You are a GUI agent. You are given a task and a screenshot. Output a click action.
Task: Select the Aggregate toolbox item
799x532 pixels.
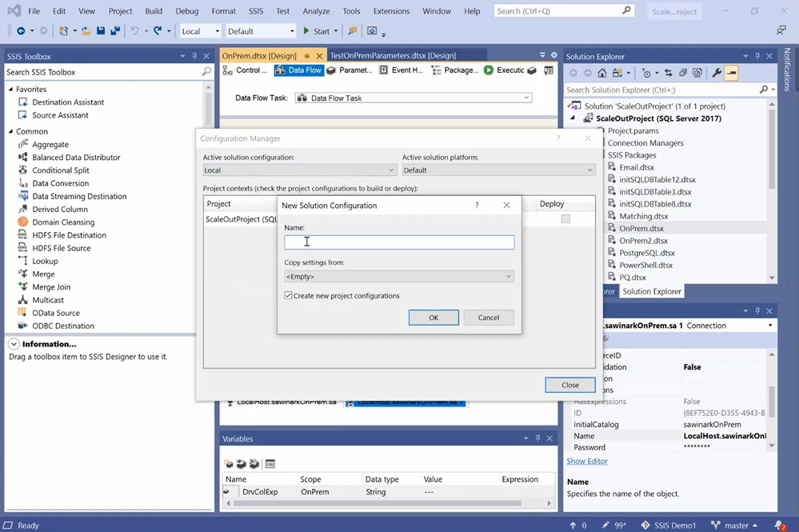(x=50, y=145)
